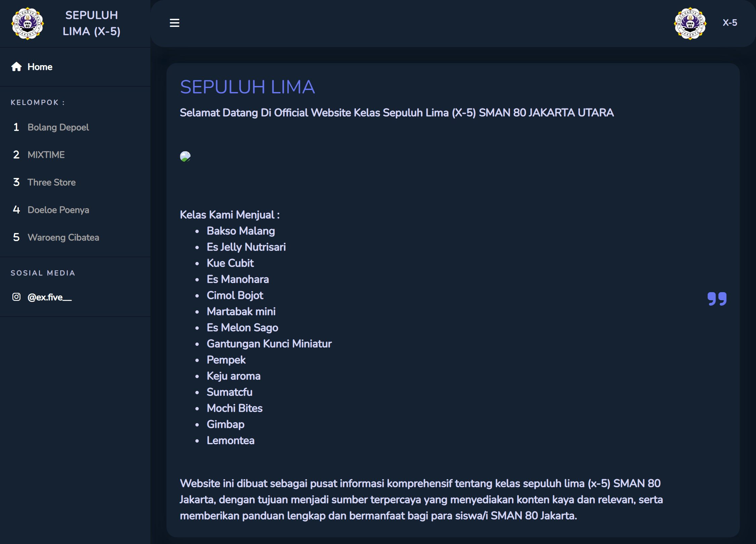This screenshot has height=544, width=756.
Task: Open the Home menu item
Action: coord(40,67)
